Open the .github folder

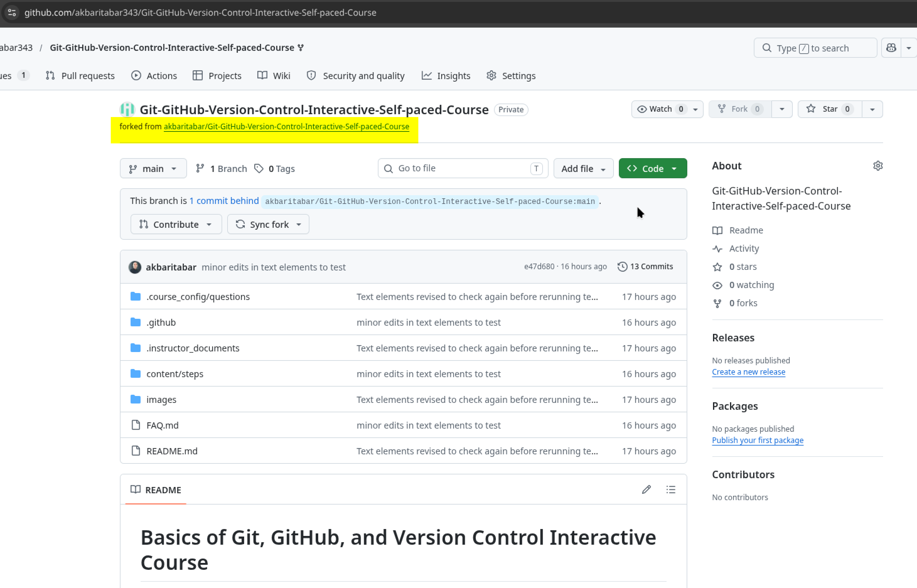[x=161, y=322]
